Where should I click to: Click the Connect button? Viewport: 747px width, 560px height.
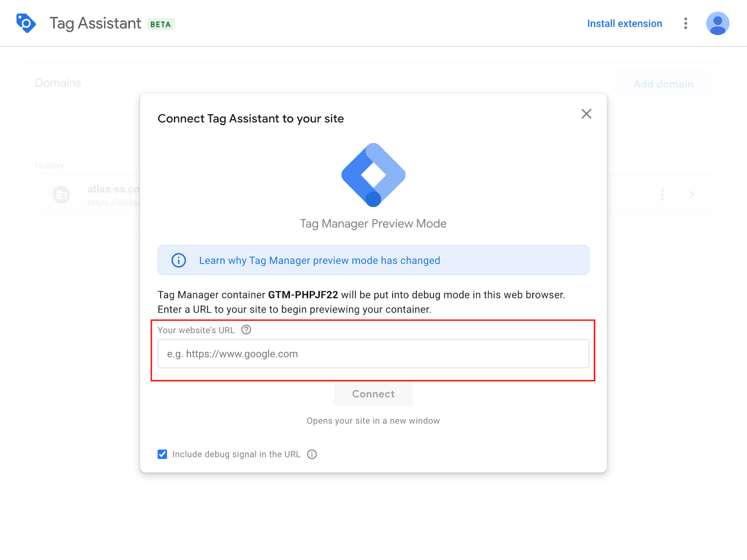click(x=373, y=394)
